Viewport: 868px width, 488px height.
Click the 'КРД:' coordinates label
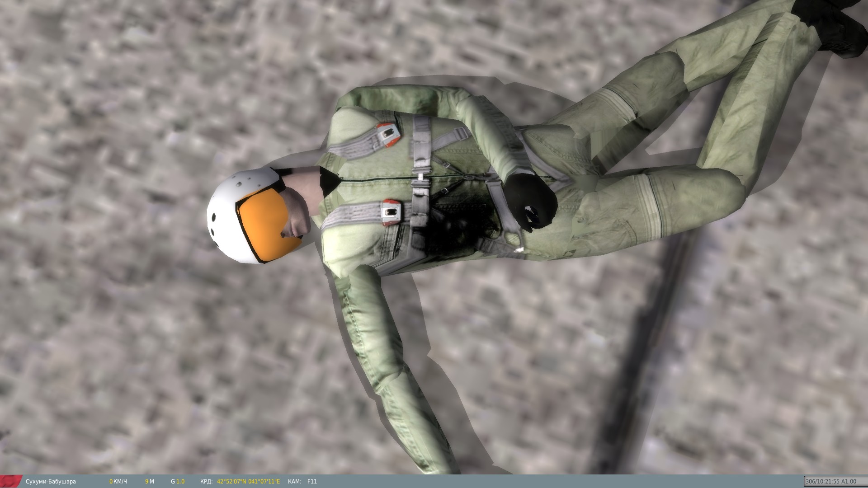206,482
